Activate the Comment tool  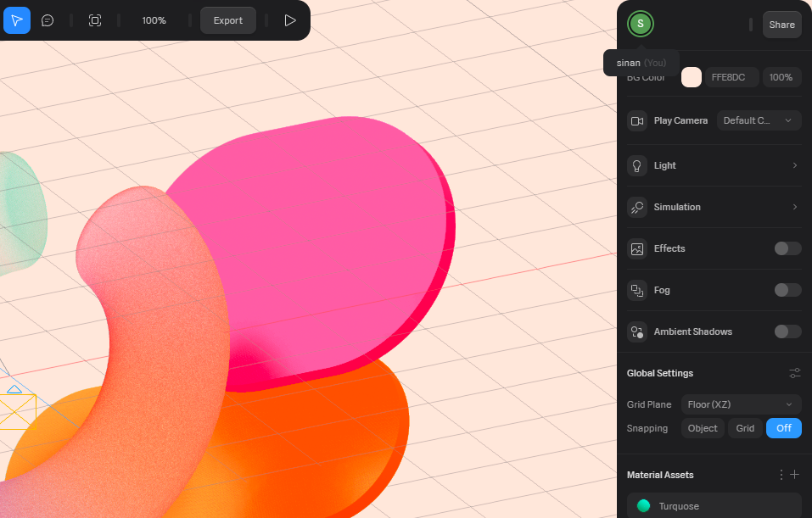click(48, 20)
